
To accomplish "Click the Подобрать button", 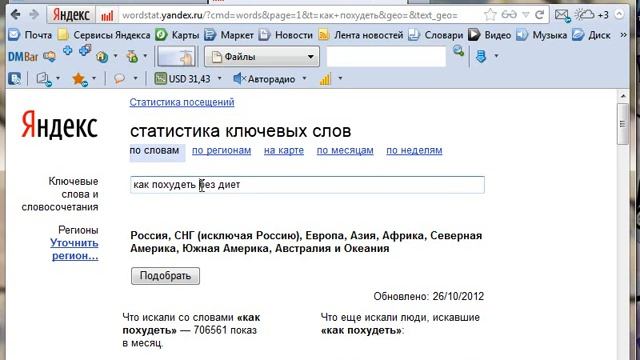I will point(165,276).
